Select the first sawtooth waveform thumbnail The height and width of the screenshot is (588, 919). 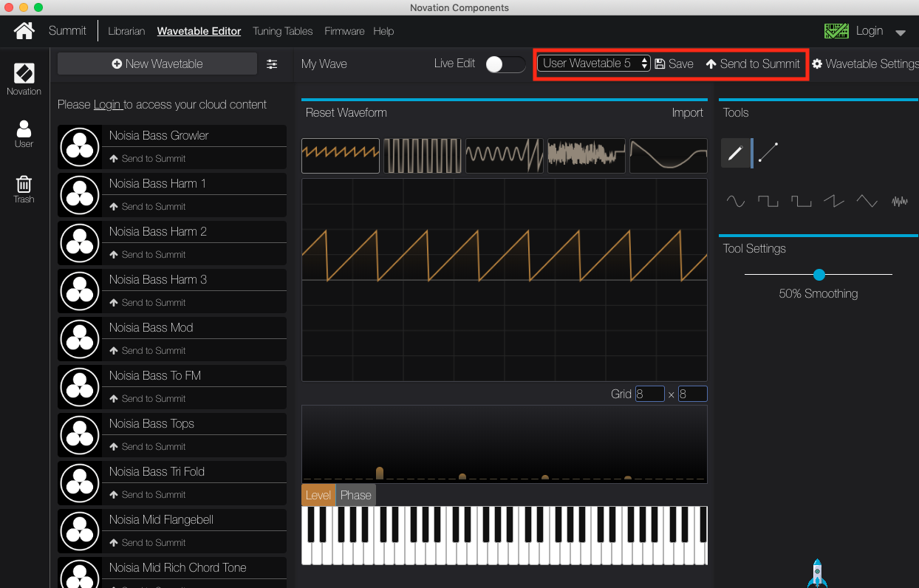[x=341, y=156]
